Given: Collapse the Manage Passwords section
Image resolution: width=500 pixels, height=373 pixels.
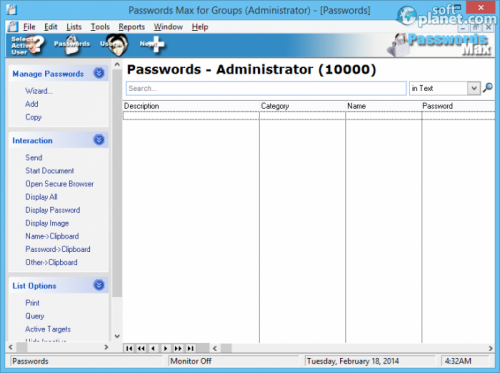Looking at the screenshot, I should coord(99,73).
